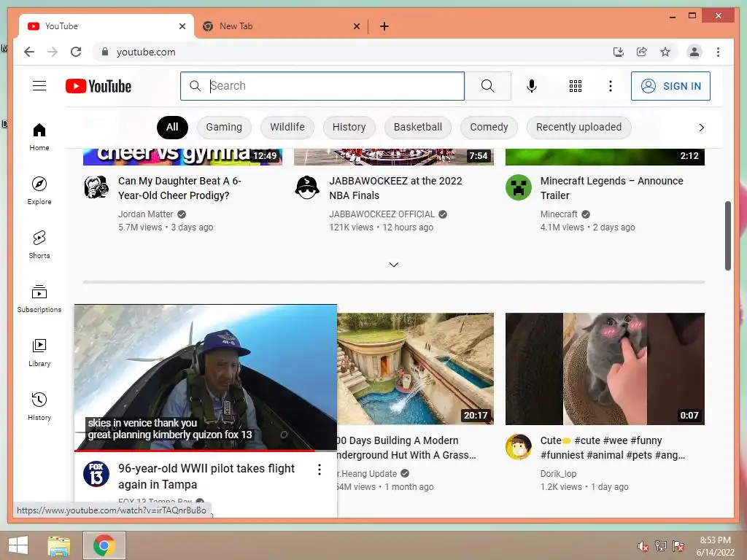
Task: Bookmark this page with star icon
Action: (x=665, y=52)
